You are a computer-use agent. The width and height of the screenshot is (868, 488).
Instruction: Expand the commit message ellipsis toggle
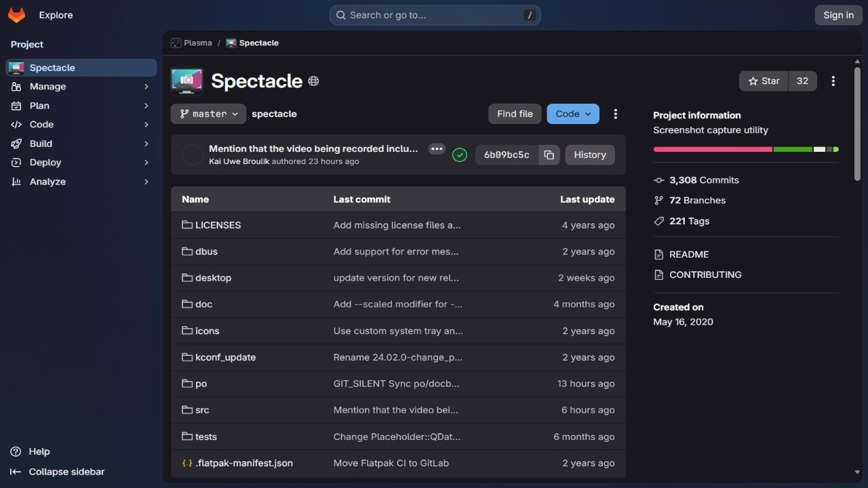coord(437,149)
